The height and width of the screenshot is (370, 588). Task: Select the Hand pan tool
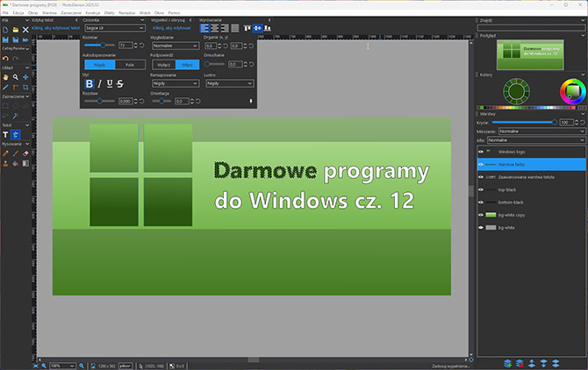(5, 77)
